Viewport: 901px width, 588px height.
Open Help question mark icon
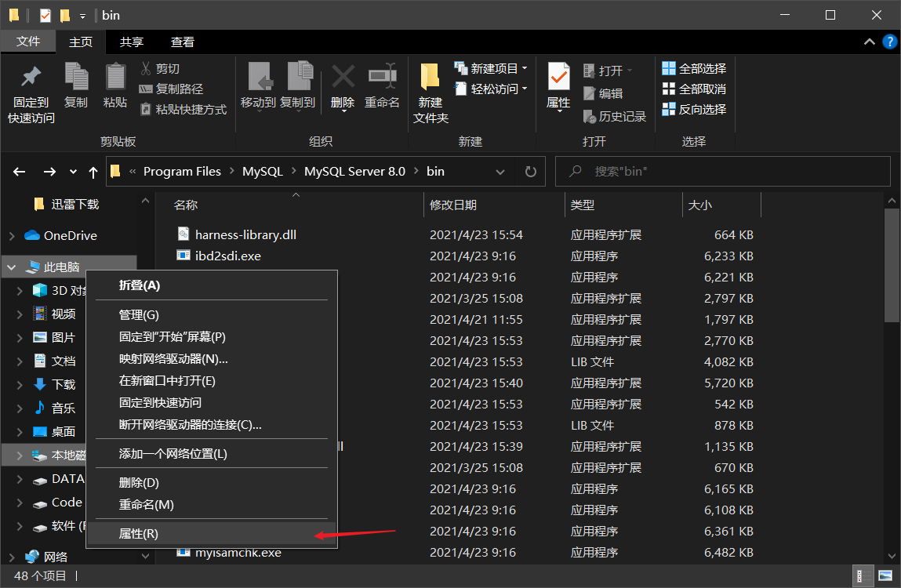click(x=890, y=42)
